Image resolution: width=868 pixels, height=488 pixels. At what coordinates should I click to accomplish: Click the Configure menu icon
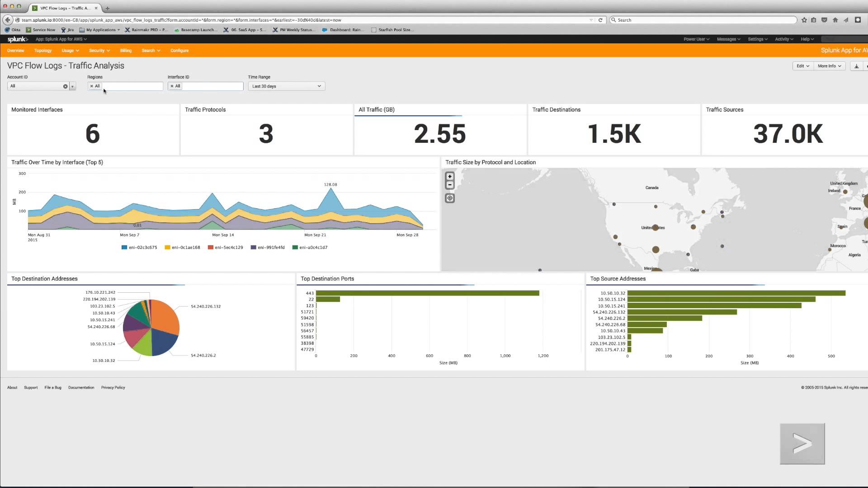pos(179,50)
